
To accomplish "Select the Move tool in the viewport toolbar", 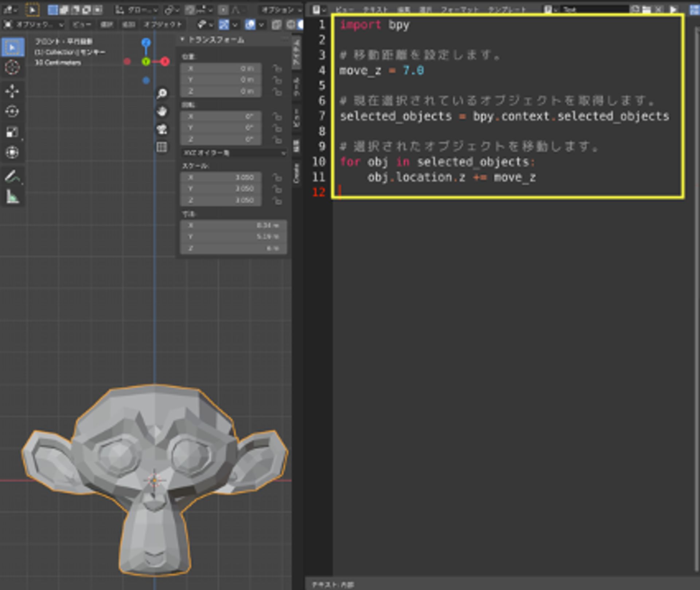I will click(13, 91).
